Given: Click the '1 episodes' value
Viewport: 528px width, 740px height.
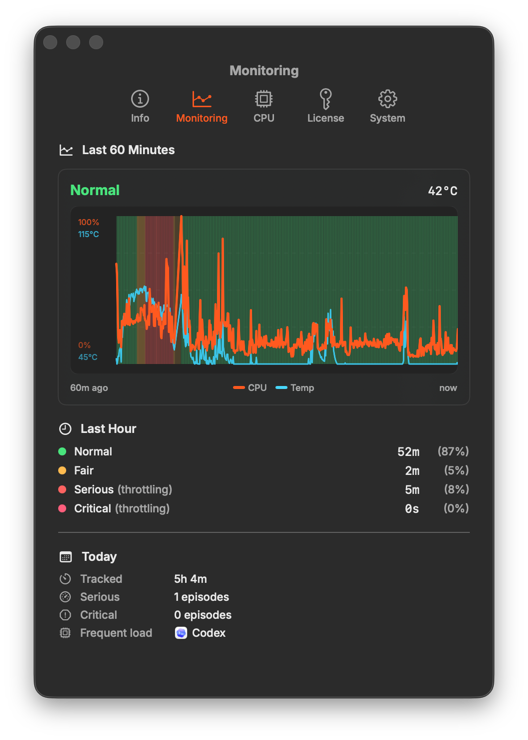Looking at the screenshot, I should pos(201,597).
